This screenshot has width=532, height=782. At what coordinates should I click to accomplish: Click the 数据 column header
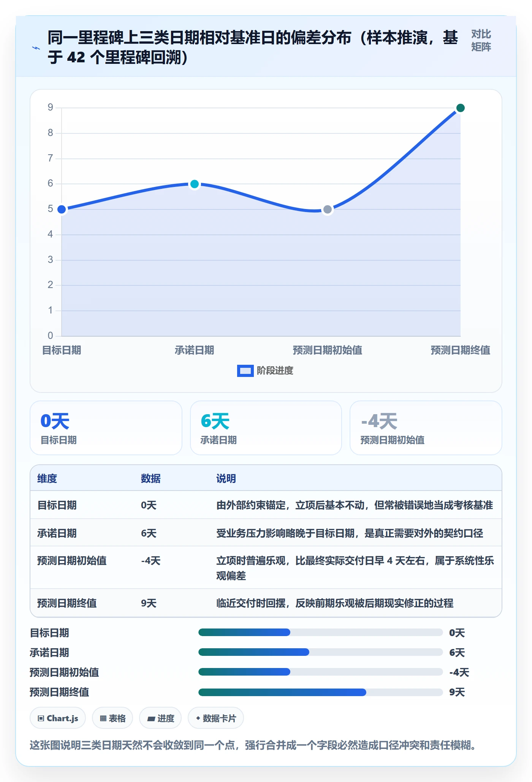point(151,478)
